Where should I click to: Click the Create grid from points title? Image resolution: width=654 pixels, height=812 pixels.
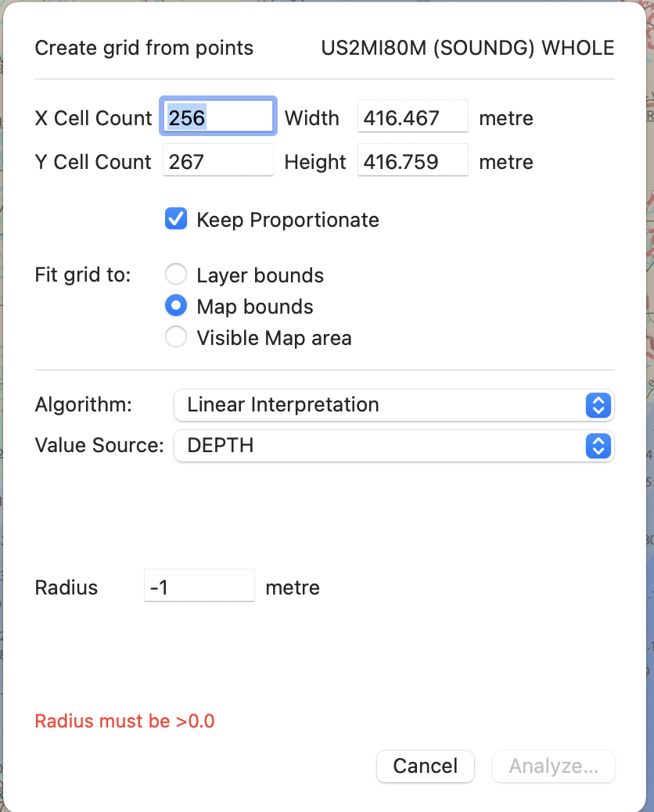(143, 48)
